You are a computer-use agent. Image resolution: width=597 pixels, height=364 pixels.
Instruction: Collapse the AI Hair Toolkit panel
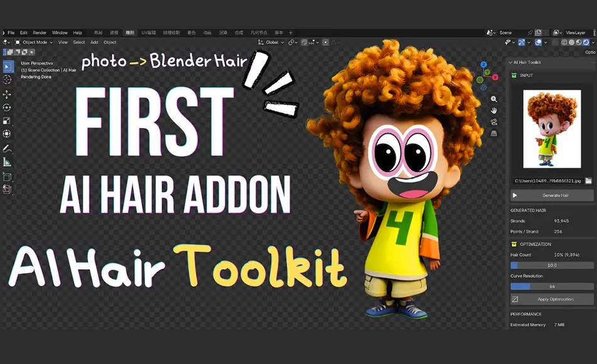pos(510,62)
